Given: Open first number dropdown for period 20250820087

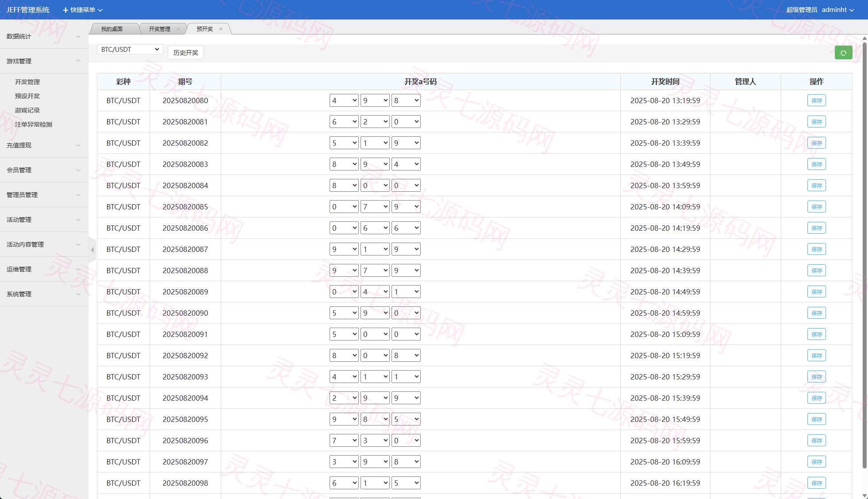Looking at the screenshot, I should tap(344, 249).
